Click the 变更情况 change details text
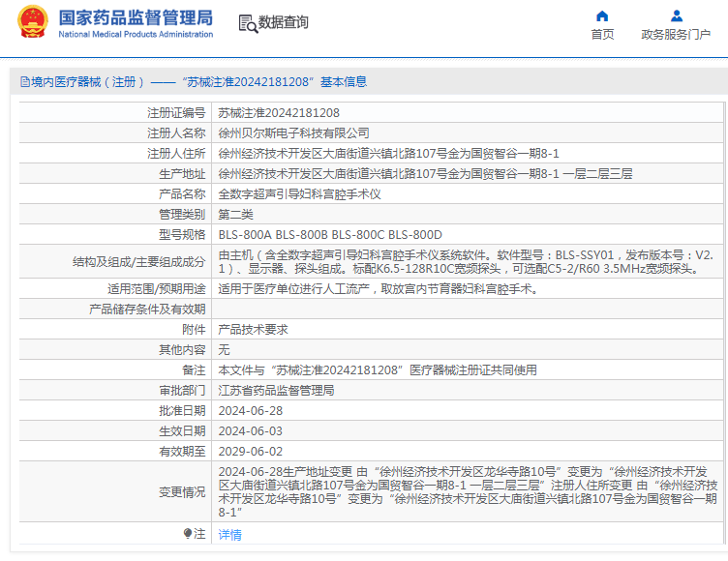 [x=468, y=492]
